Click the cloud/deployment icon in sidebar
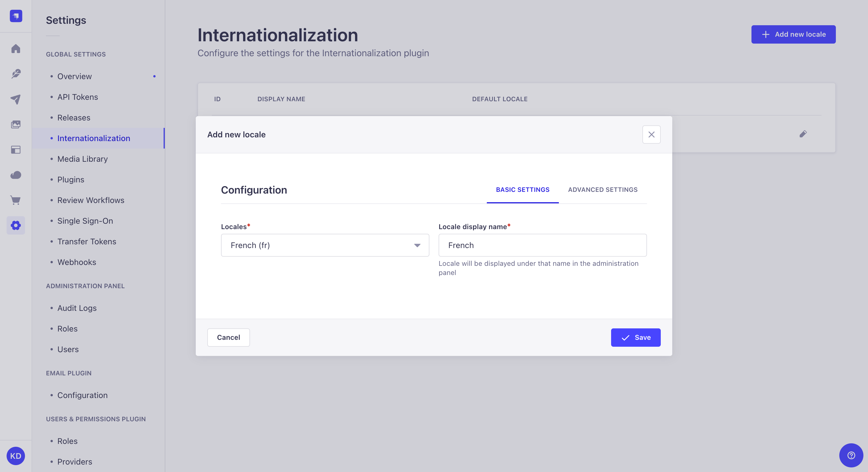Screen dimensions: 868x472 click(x=16, y=175)
